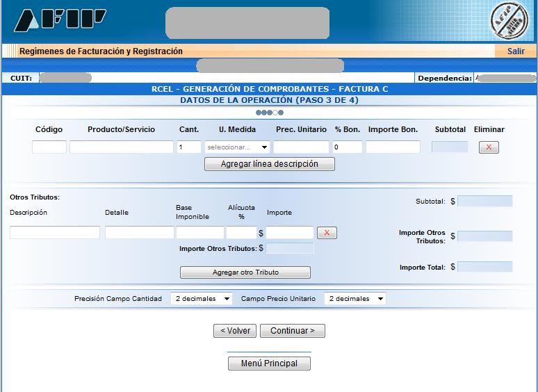Click the round AFIP seal icon
Image resolution: width=538 pixels, height=392 pixels.
(x=509, y=21)
